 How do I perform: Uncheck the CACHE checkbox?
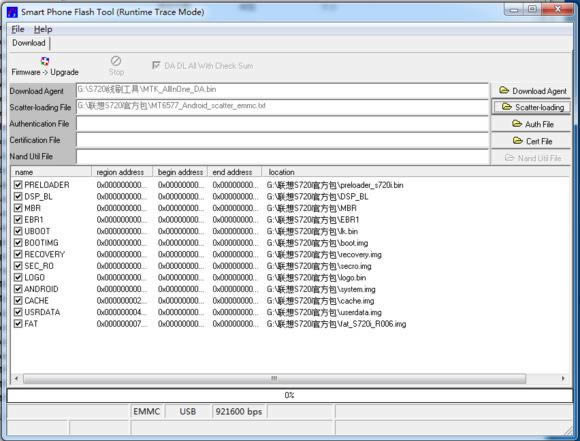18,301
